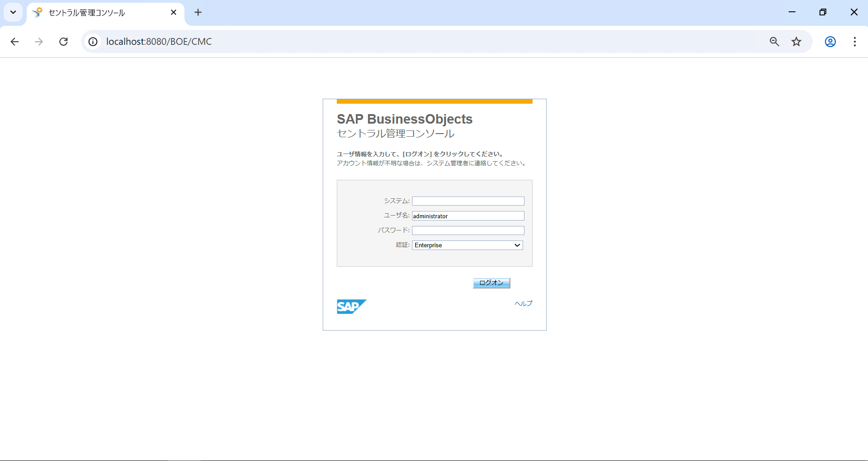This screenshot has height=461, width=868.
Task: Open the zoom magnifier icon in address bar
Action: (774, 42)
